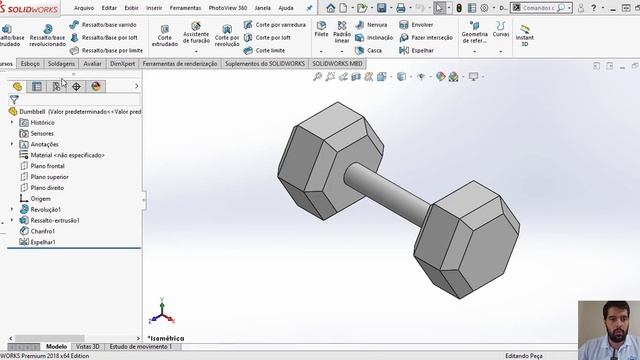Viewport: 640px width, 360px height.
Task: Choose Ressalto/base varrido
Action: [x=103, y=25]
